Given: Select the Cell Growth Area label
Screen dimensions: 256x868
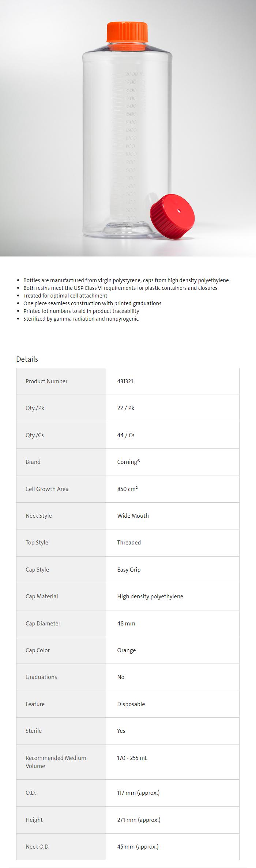Looking at the screenshot, I should coord(47,489).
